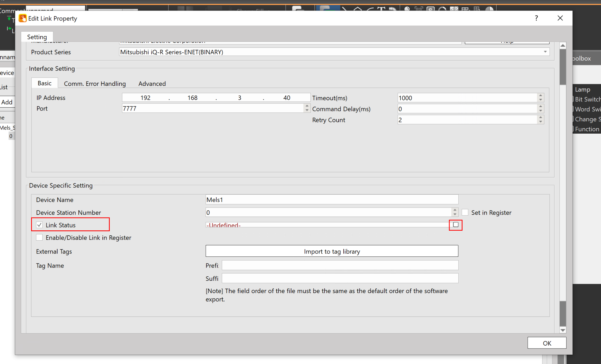
Task: Click the address browse icon beside Link Status
Action: (x=455, y=225)
